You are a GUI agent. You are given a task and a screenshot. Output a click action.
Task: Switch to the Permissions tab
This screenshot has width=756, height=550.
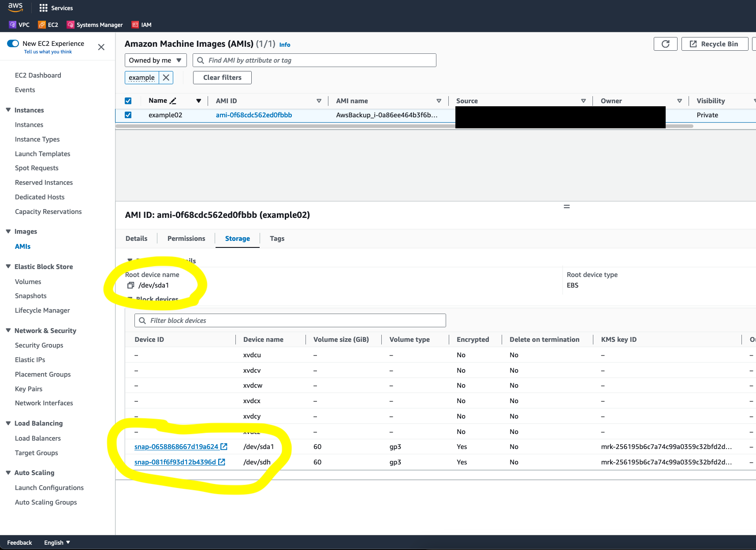click(x=186, y=239)
